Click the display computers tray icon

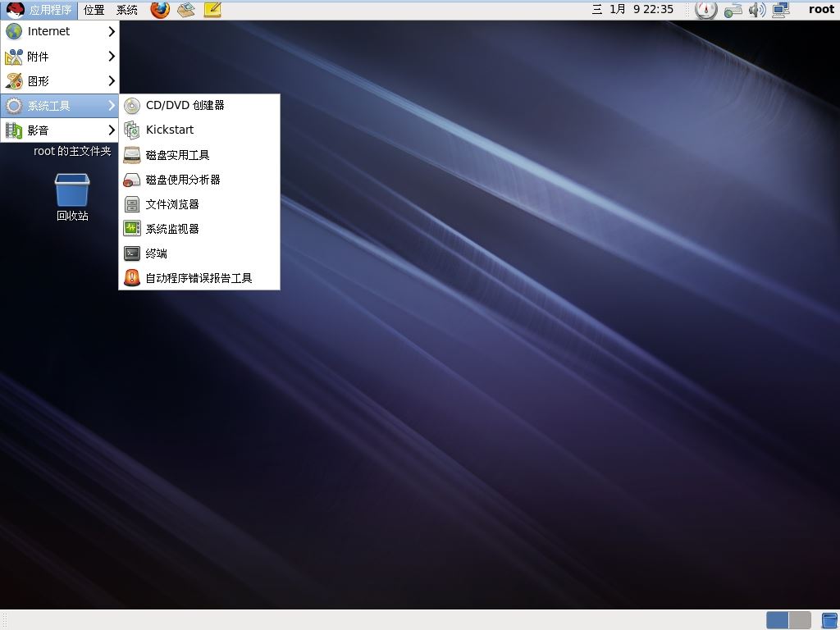781,10
